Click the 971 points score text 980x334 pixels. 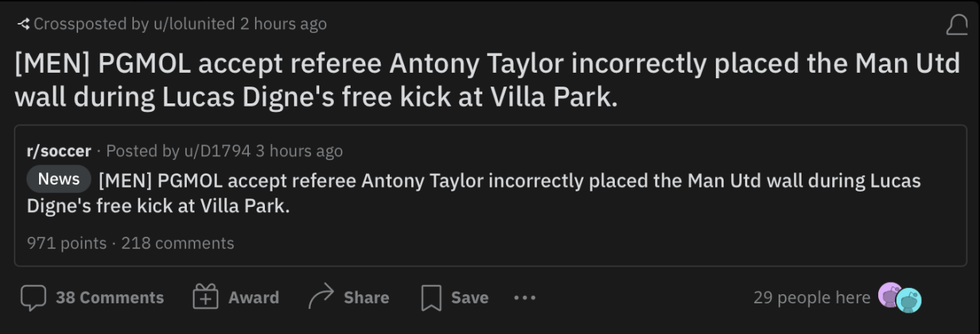pyautogui.click(x=67, y=244)
